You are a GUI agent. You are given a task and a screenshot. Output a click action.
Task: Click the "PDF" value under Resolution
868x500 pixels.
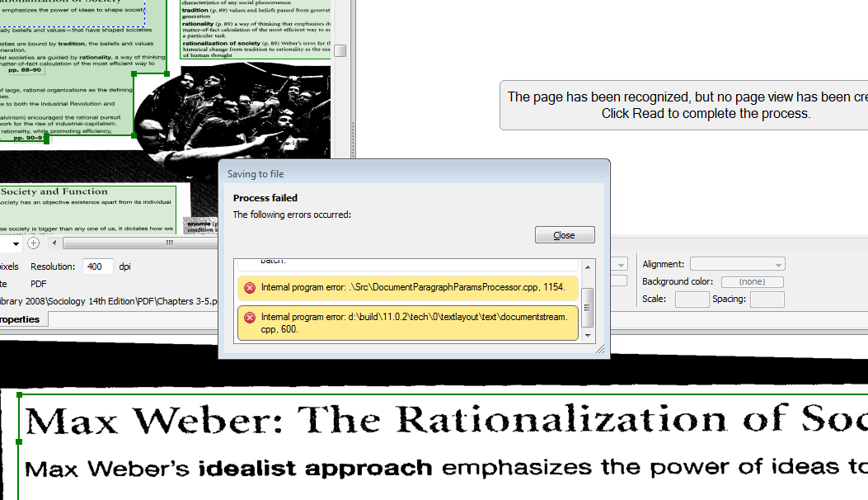(38, 284)
